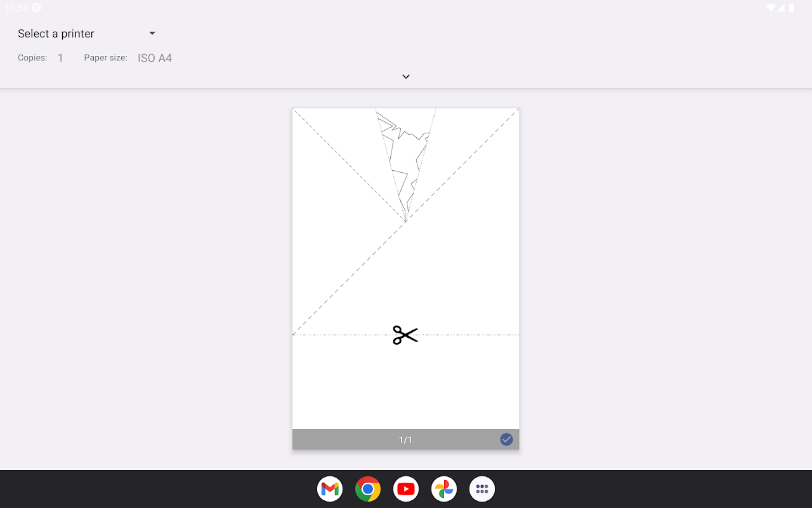
Task: Select the page preview thumbnail
Action: [405, 269]
